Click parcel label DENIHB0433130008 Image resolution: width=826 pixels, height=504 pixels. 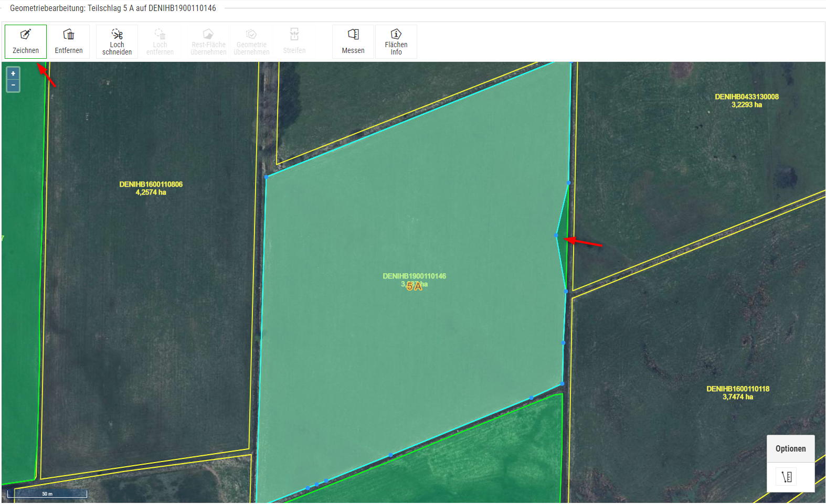point(746,97)
